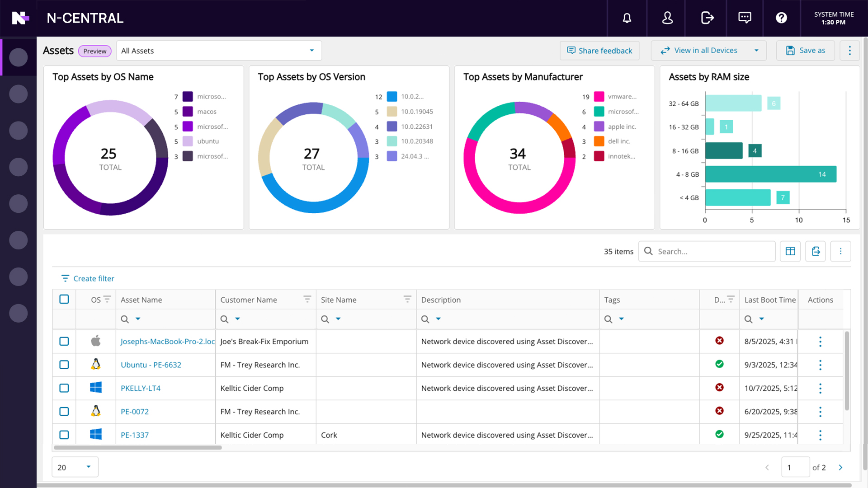The width and height of the screenshot is (868, 488).
Task: Open the filter icon on Customer Name column
Action: coord(307,299)
